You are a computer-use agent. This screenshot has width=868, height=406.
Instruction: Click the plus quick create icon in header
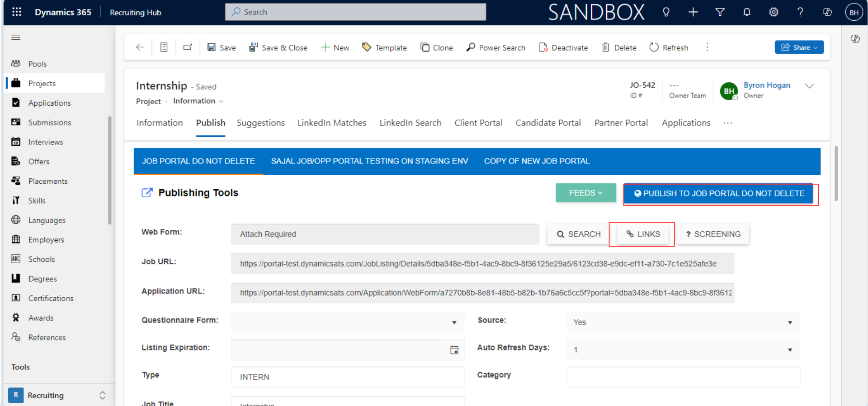click(x=693, y=12)
